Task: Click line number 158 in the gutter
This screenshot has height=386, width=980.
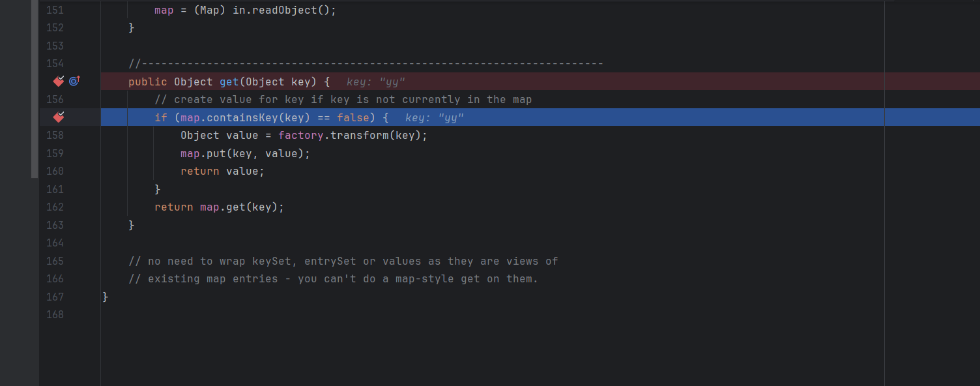Action: click(x=55, y=136)
